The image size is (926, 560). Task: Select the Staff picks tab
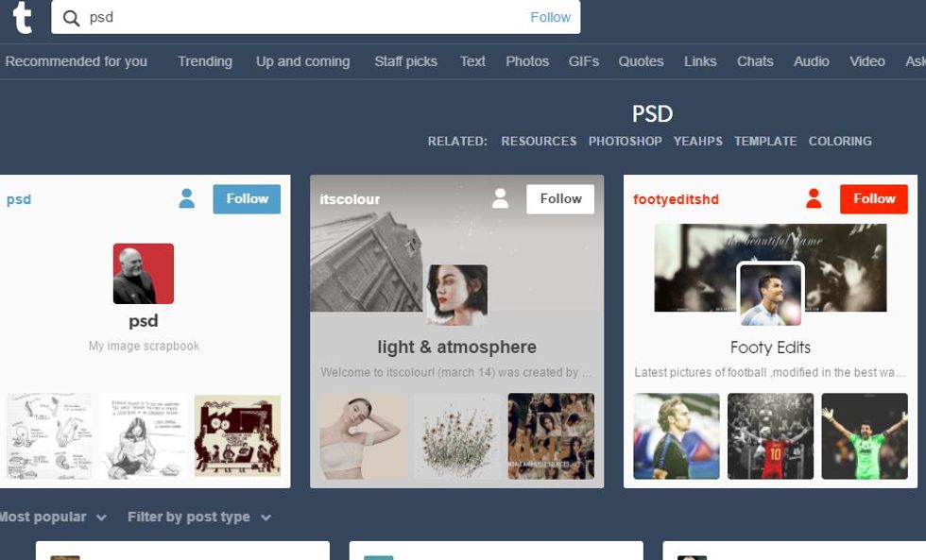(405, 61)
